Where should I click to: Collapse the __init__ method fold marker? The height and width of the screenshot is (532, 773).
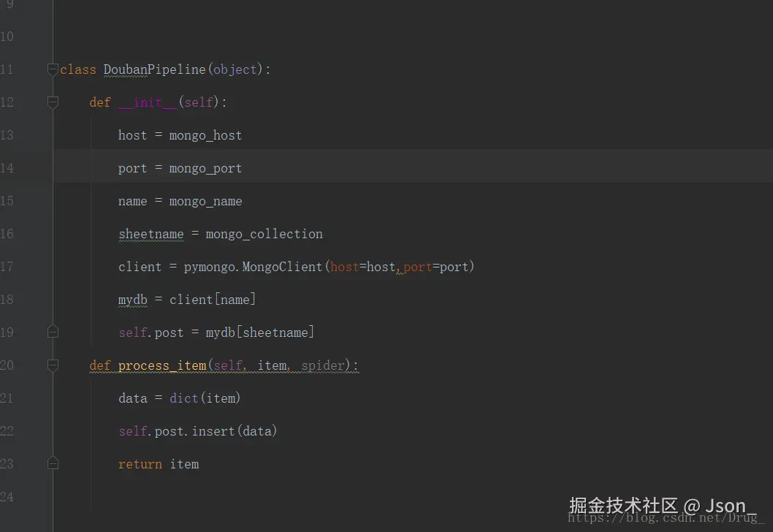tap(53, 102)
